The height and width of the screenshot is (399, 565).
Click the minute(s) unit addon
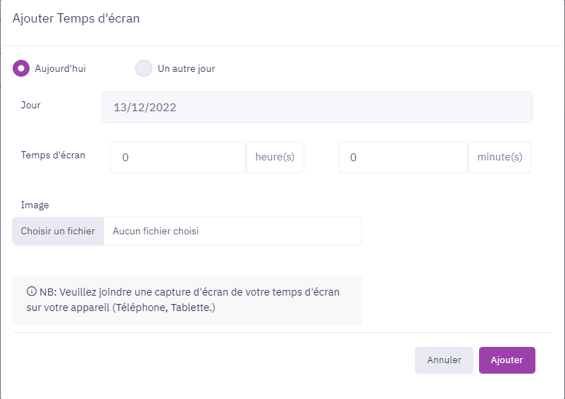500,157
